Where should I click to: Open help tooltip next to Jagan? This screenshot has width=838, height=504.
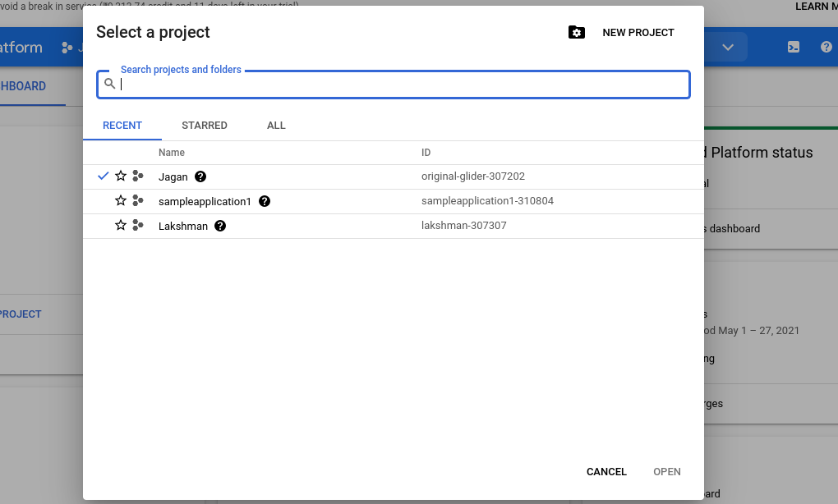200,176
